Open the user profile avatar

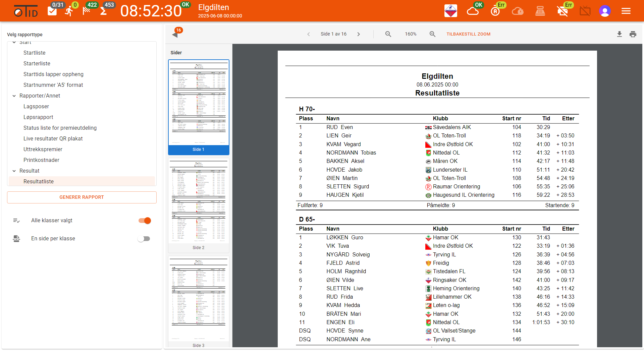pyautogui.click(x=605, y=11)
